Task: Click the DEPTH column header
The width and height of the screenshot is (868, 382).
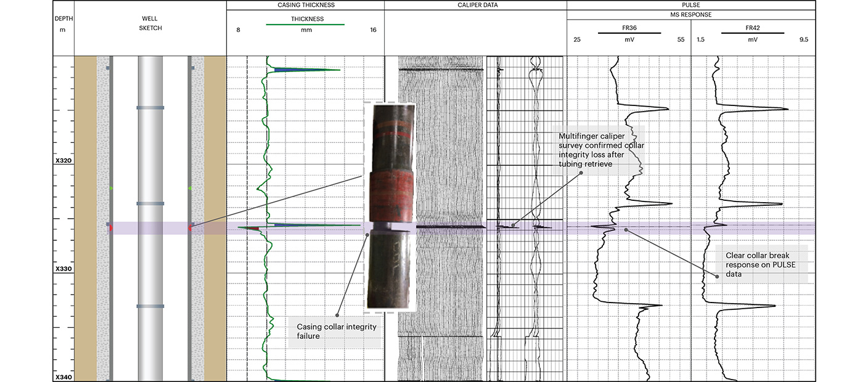Action: pyautogui.click(x=63, y=23)
